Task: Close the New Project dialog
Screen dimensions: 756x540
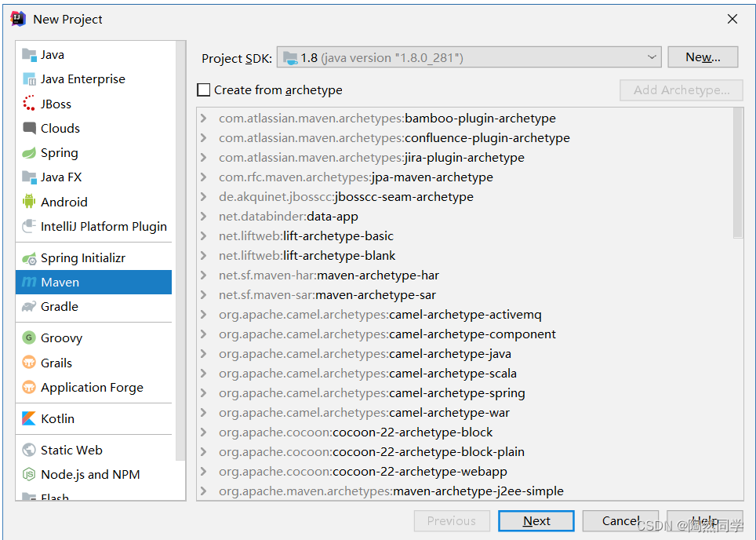Action: pos(732,19)
